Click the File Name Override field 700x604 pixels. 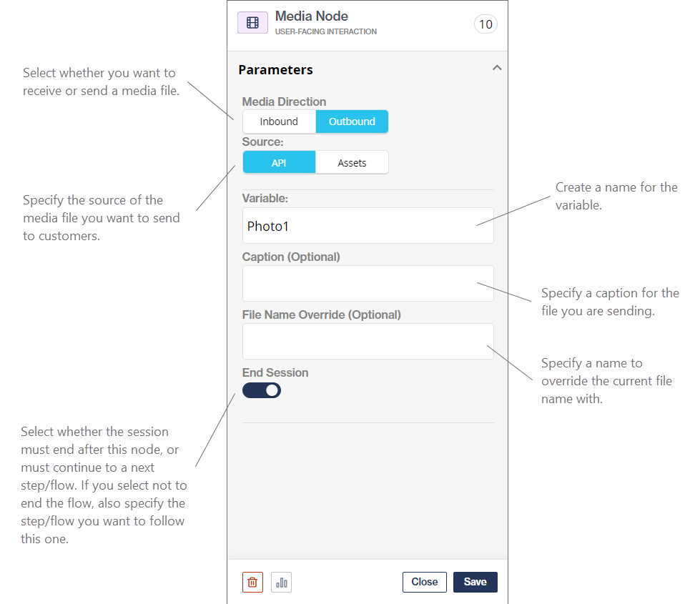[368, 341]
